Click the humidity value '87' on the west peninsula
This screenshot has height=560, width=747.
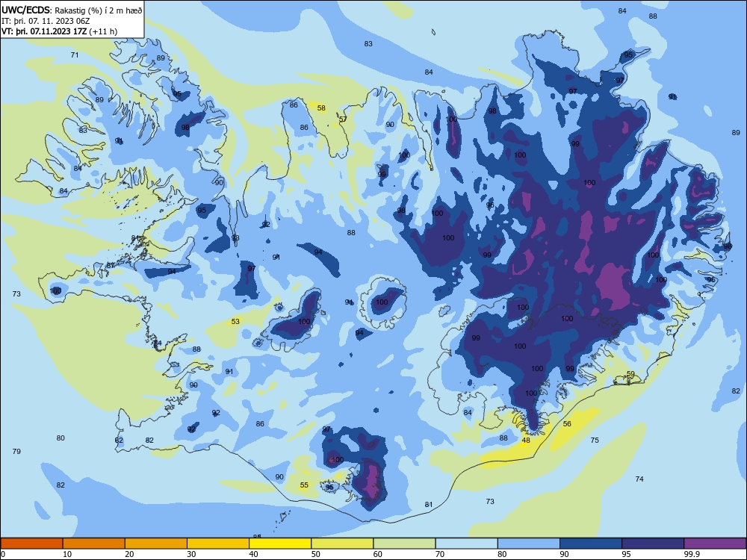tap(111, 265)
